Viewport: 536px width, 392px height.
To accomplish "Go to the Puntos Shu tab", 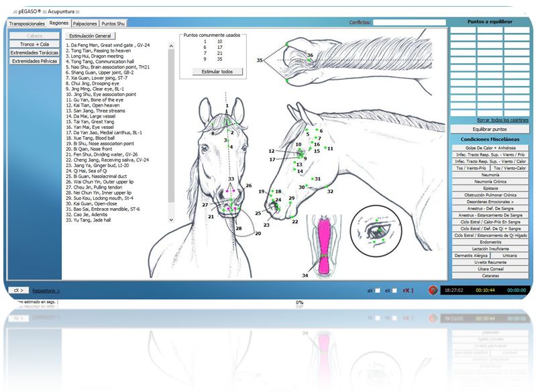I will point(113,23).
